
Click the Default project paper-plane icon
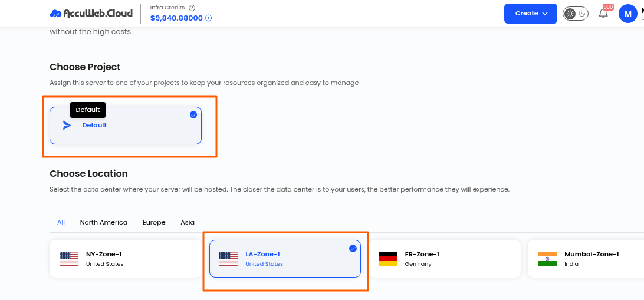[67, 125]
